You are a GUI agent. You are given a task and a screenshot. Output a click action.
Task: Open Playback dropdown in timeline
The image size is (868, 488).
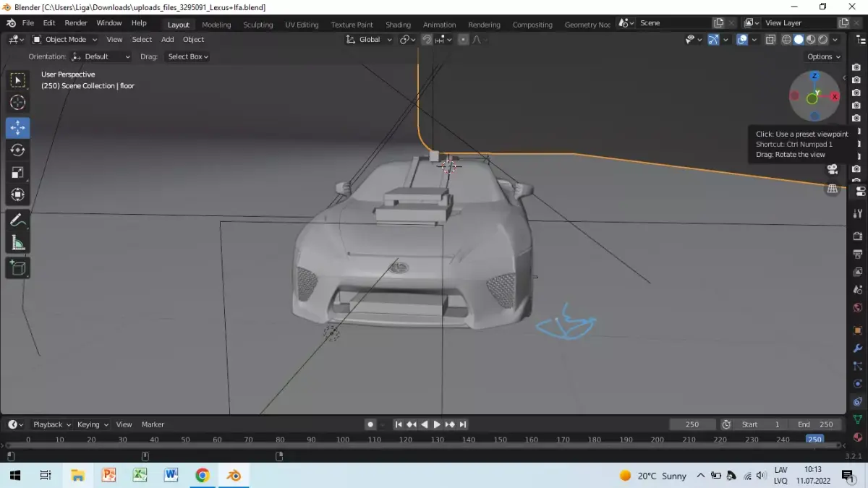point(51,424)
